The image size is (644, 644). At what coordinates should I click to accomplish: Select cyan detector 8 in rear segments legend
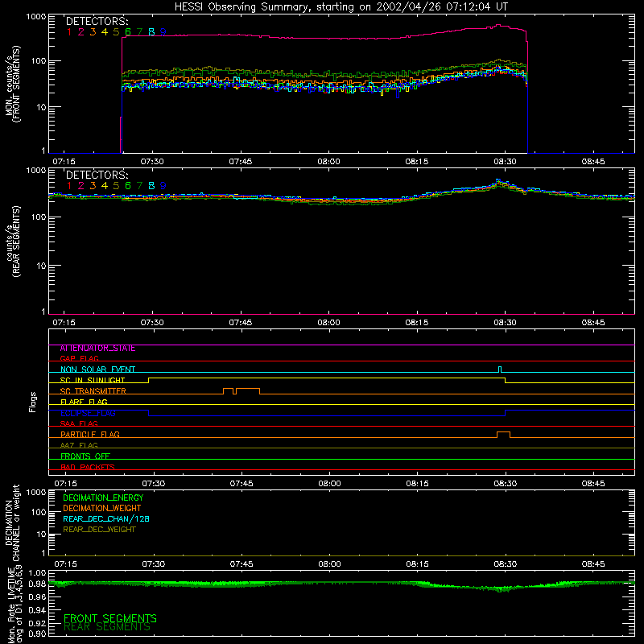(x=151, y=186)
